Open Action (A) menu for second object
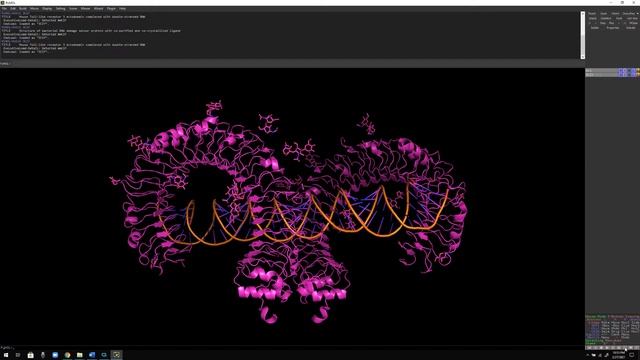640x360 pixels. tap(620, 75)
